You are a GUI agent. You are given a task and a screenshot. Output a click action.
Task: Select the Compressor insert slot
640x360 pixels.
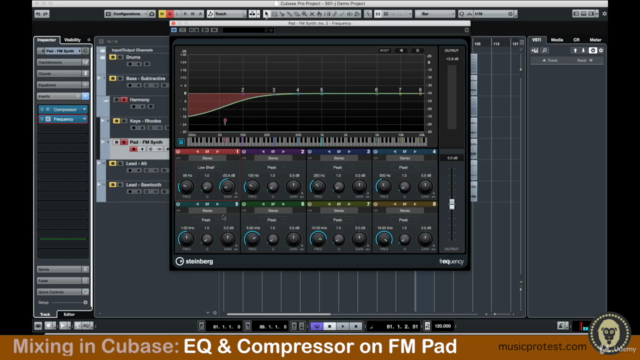[63, 109]
